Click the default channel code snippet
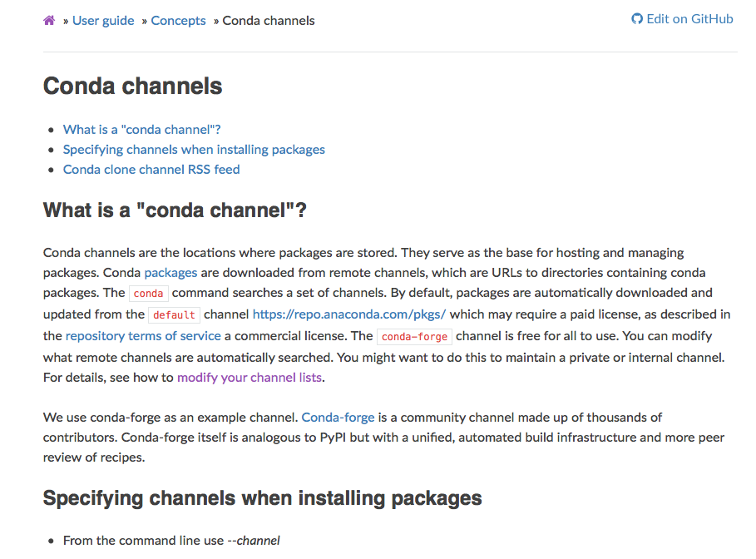Screen dimensions: 756x559 (x=175, y=314)
